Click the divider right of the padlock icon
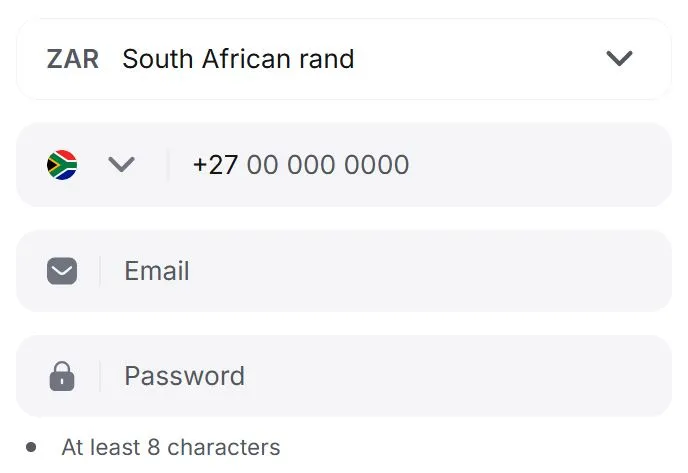This screenshot has width=688, height=473. coord(100,376)
